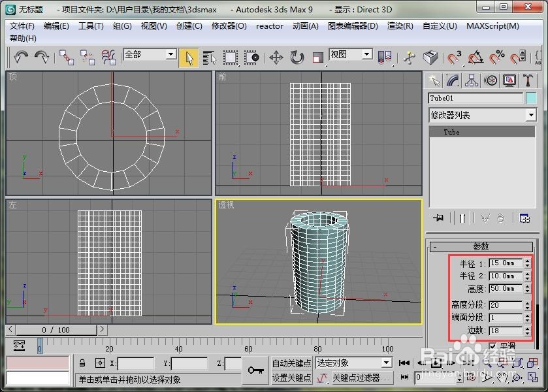The width and height of the screenshot is (548, 392).
Task: Click the 关键点过滤器 key filters button
Action: (359, 378)
